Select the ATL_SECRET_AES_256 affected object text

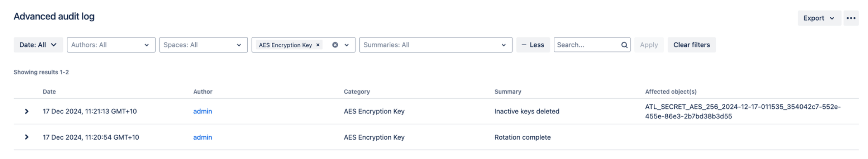tap(742, 111)
